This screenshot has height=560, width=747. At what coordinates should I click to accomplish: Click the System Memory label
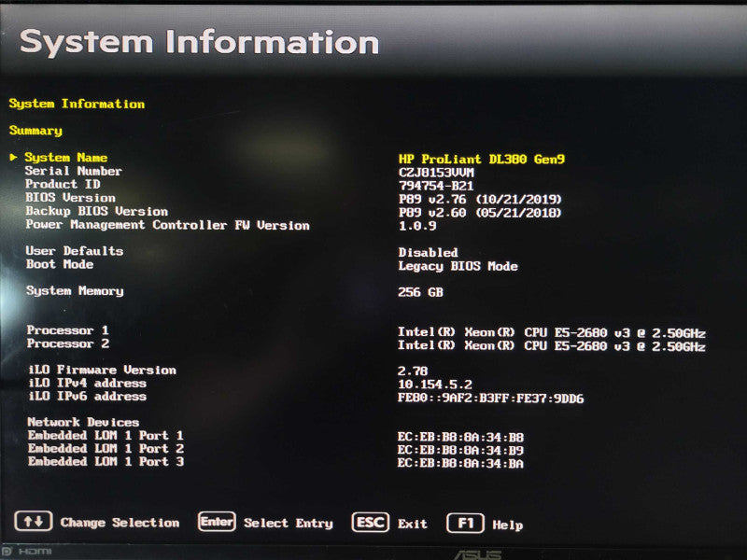click(75, 291)
